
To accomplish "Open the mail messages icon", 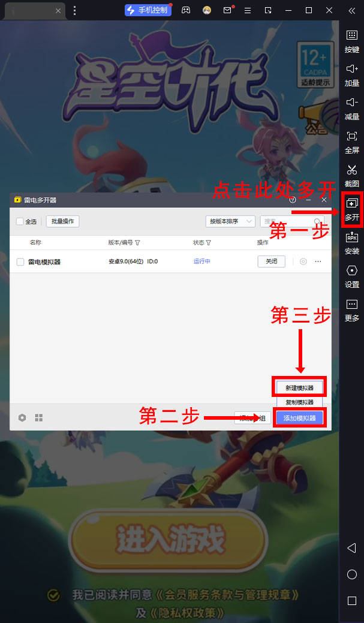I will (x=227, y=10).
